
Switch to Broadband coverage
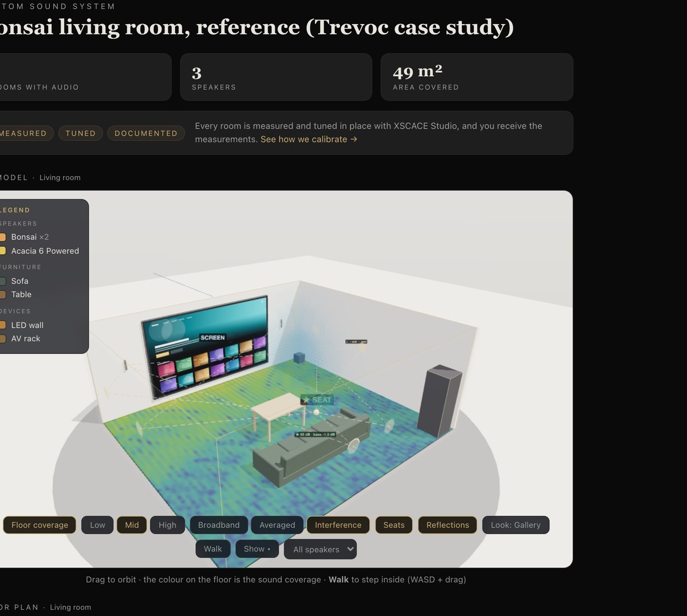(219, 525)
